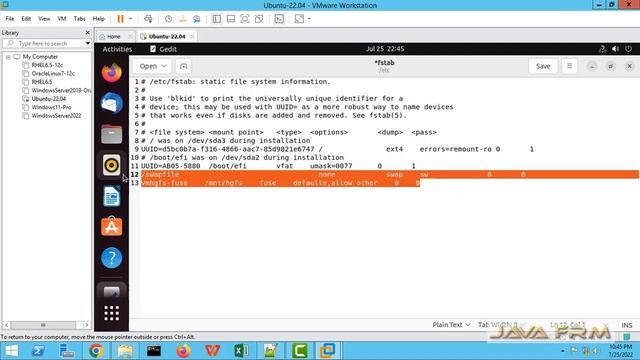Click the take snapshot clock icon
This screenshot has height=360, width=640.
[x=168, y=19]
